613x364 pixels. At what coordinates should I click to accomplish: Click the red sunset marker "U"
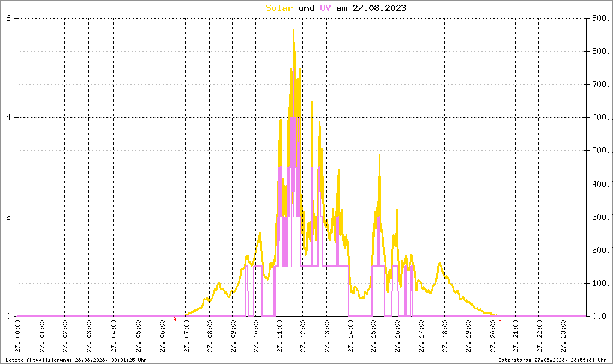(499, 319)
